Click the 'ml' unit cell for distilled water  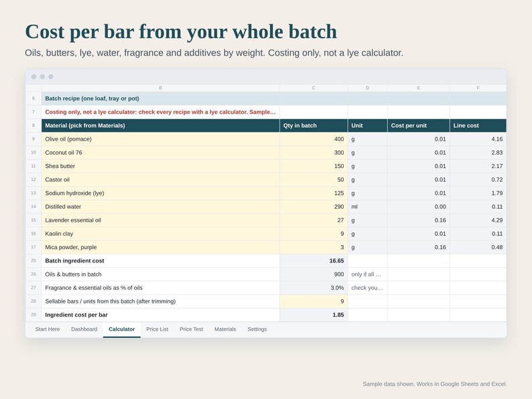(x=367, y=207)
